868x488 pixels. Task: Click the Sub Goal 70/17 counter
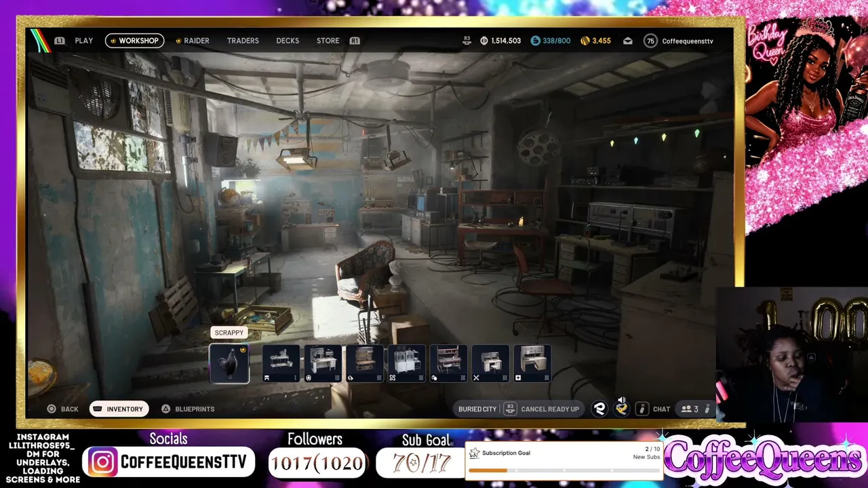421,464
